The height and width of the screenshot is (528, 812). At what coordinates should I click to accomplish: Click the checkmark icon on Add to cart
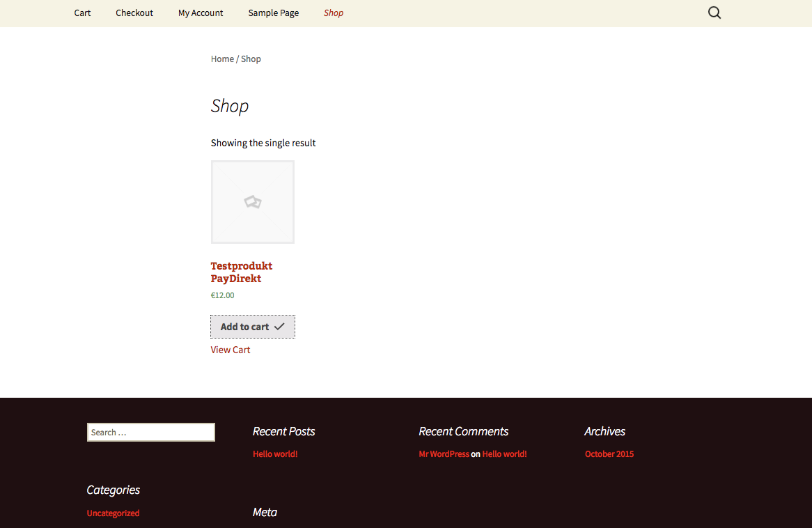279,327
